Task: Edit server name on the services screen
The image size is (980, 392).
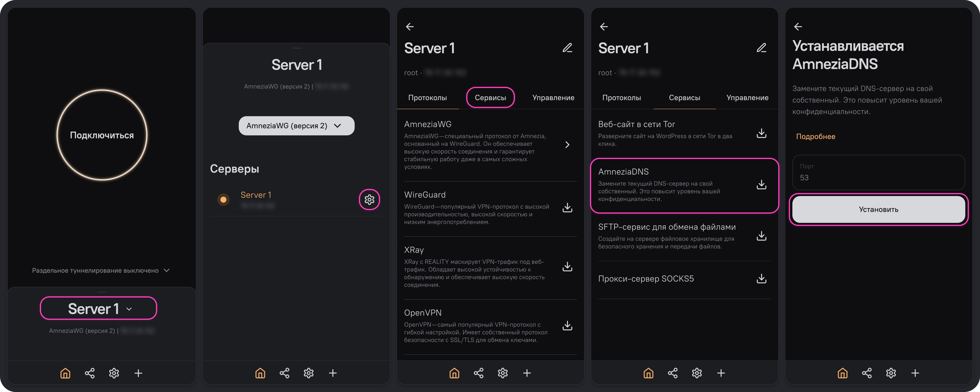Action: tap(761, 48)
